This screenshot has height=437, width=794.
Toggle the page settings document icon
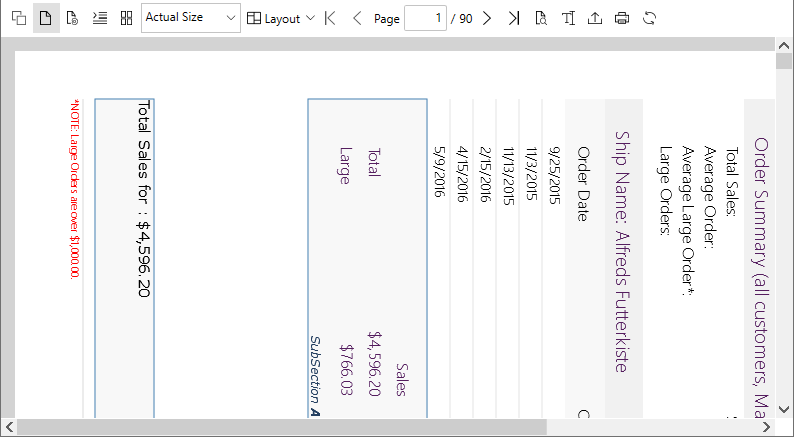(x=72, y=18)
